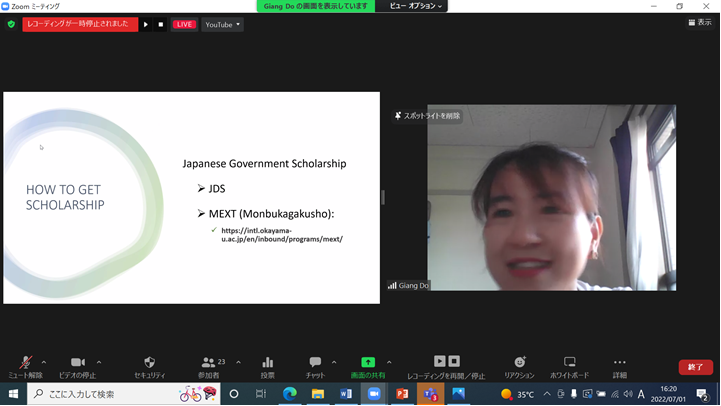This screenshot has height=406, width=721.
Task: Click the network Wi-Fi tray icon
Action: coord(615,394)
